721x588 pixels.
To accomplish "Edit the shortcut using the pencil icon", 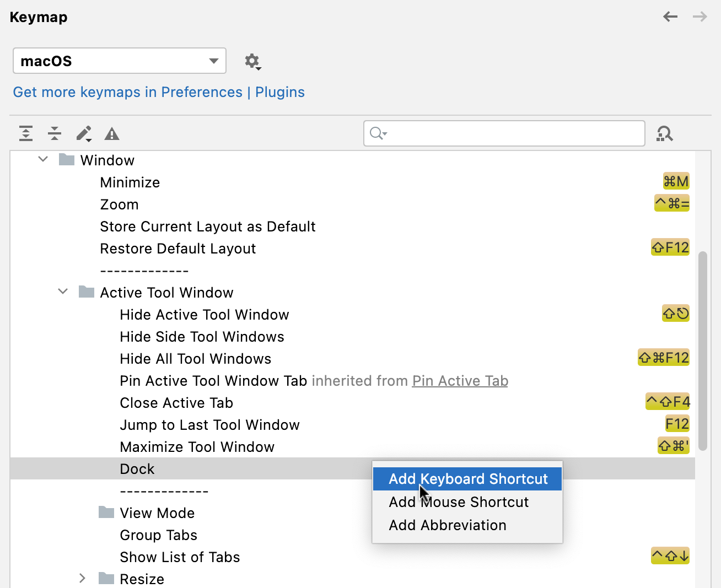I will pyautogui.click(x=83, y=133).
